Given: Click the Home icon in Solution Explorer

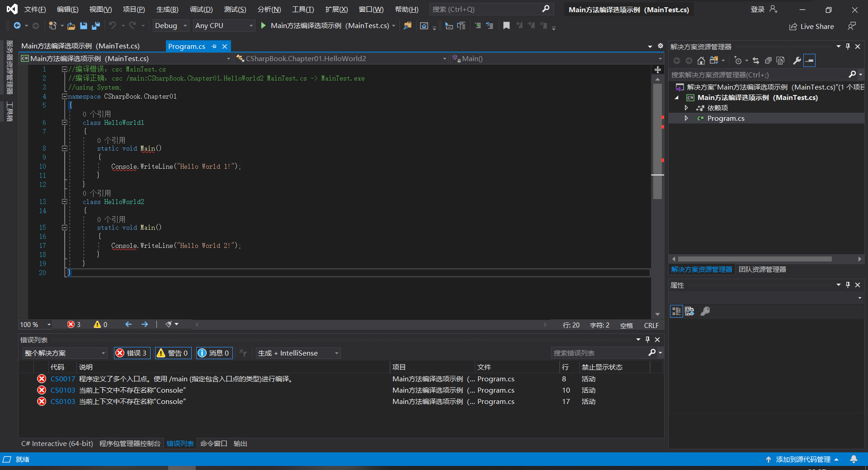Looking at the screenshot, I should click(x=701, y=61).
